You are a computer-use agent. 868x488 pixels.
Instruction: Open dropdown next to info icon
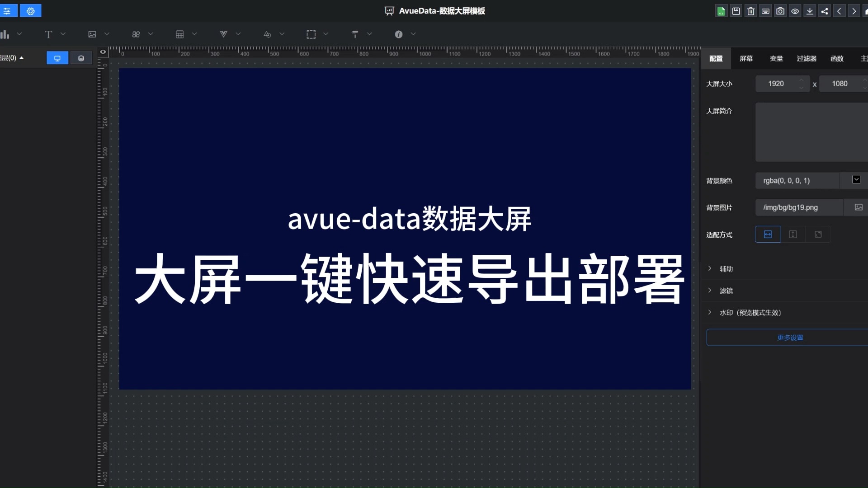[413, 34]
